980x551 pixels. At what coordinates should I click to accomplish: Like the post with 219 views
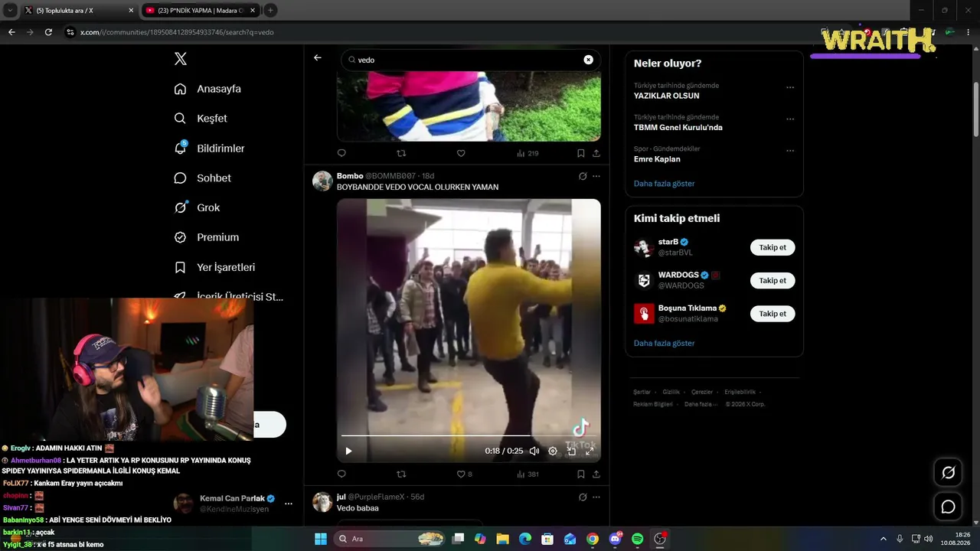(x=461, y=153)
